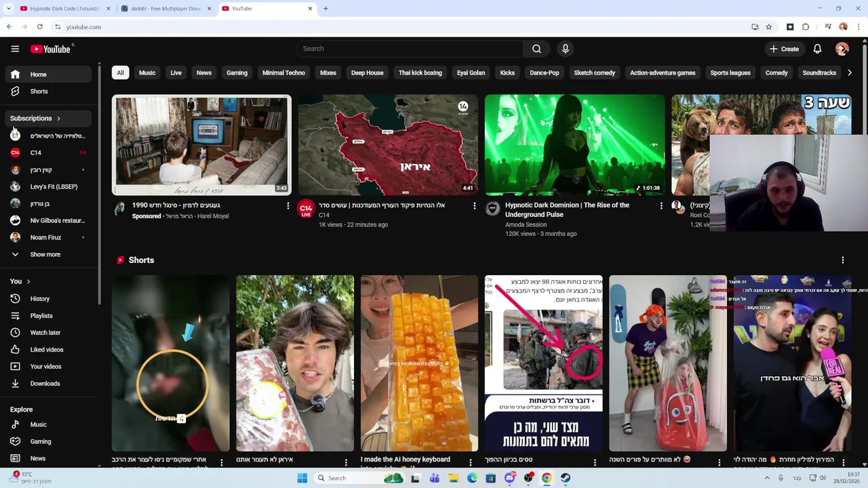Go back with the browser back arrow

pyautogui.click(x=9, y=27)
